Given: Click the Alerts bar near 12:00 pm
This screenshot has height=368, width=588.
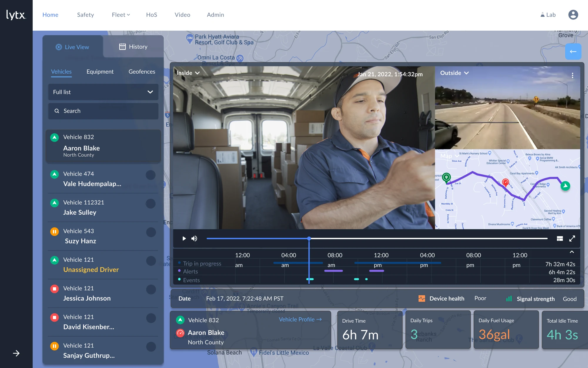Looking at the screenshot, I should [x=377, y=271].
